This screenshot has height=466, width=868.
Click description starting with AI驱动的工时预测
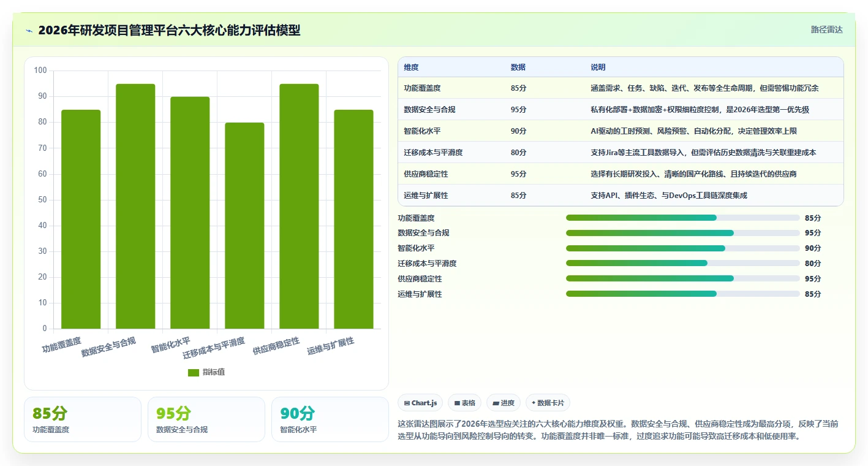(x=693, y=131)
